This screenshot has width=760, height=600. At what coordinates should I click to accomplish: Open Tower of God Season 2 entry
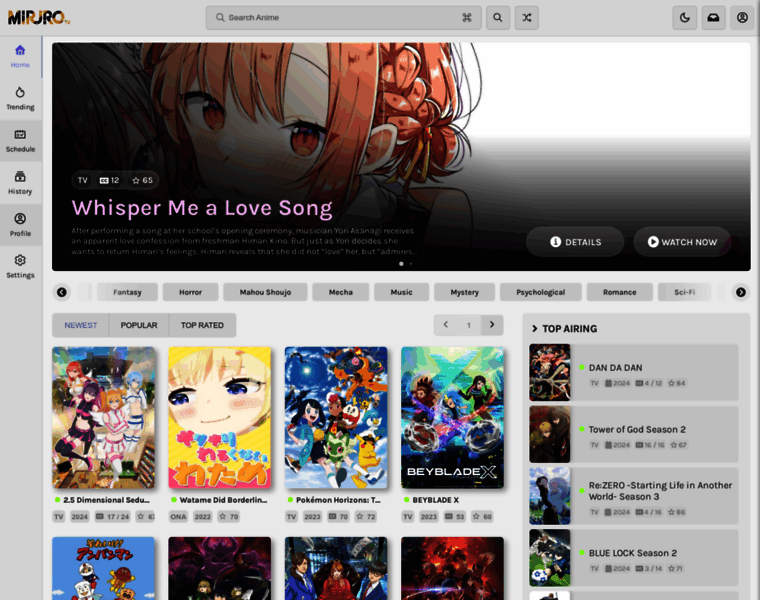pos(633,434)
